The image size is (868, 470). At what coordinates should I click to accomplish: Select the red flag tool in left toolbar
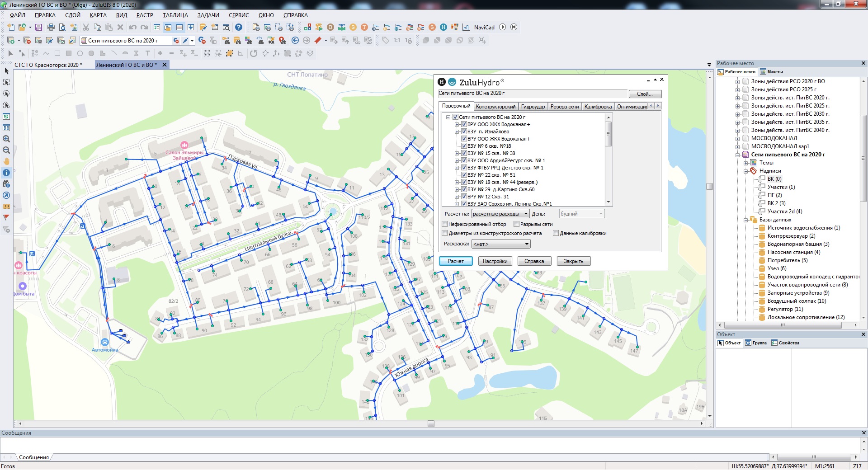[x=6, y=218]
